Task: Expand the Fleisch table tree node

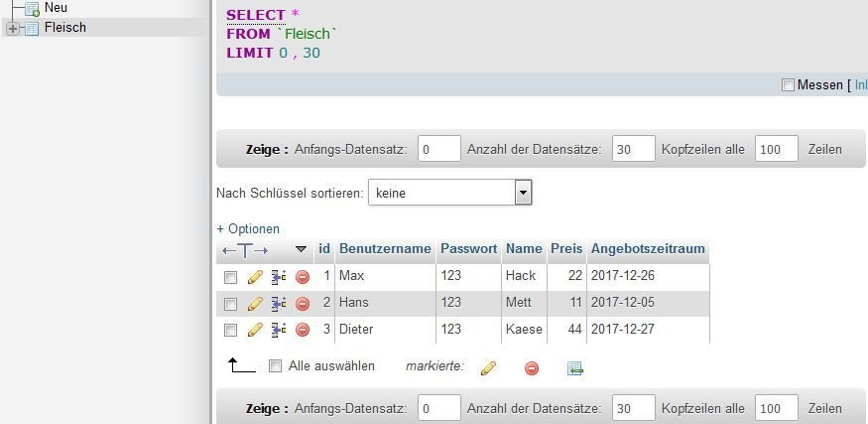Action: (x=13, y=28)
